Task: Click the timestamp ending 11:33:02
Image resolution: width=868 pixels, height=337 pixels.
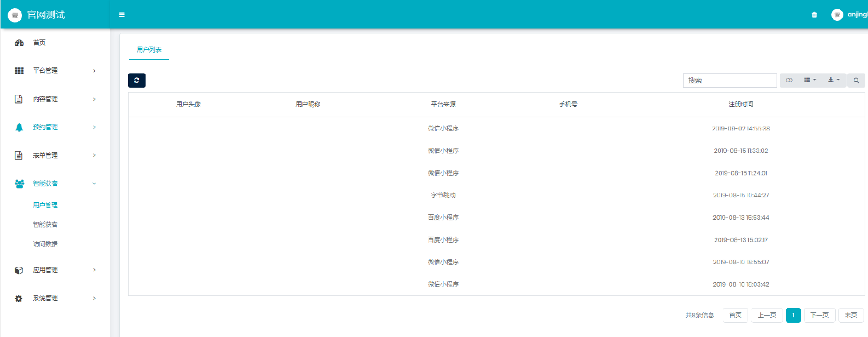Action: (741, 151)
